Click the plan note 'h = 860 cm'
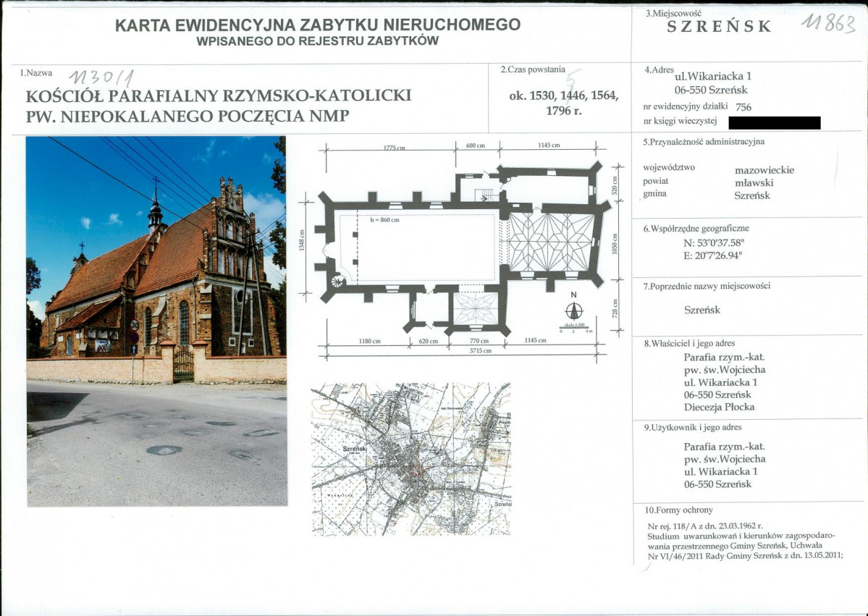868x616 pixels. click(x=384, y=220)
